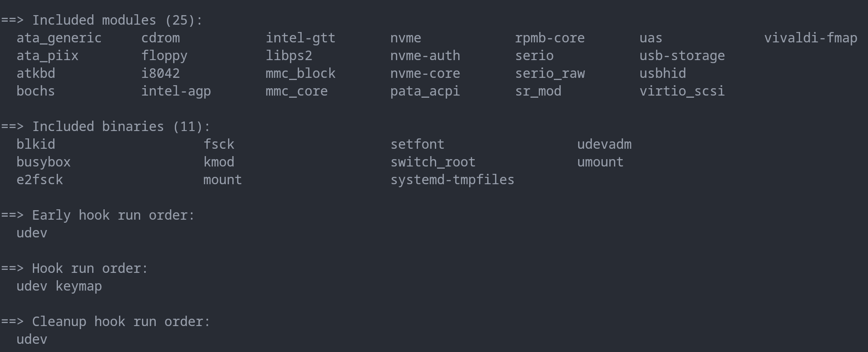Viewport: 868px width, 352px height.
Task: Click the nvme-auth module name
Action: (425, 56)
